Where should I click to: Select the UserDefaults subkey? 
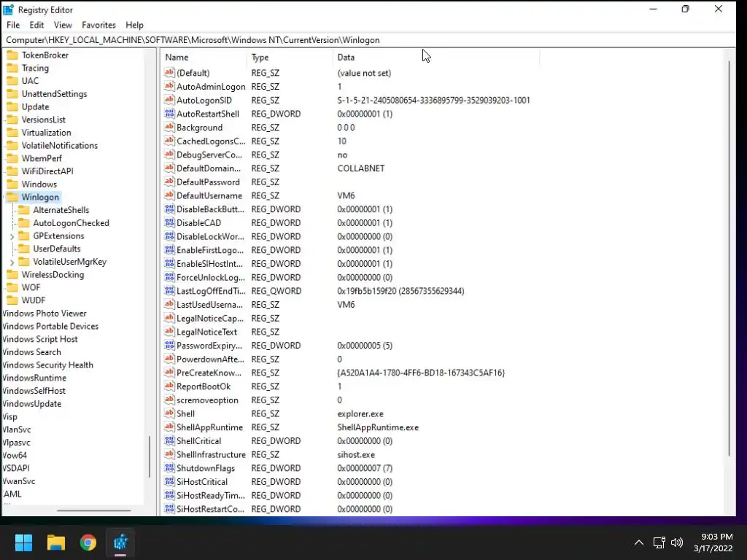click(x=57, y=249)
